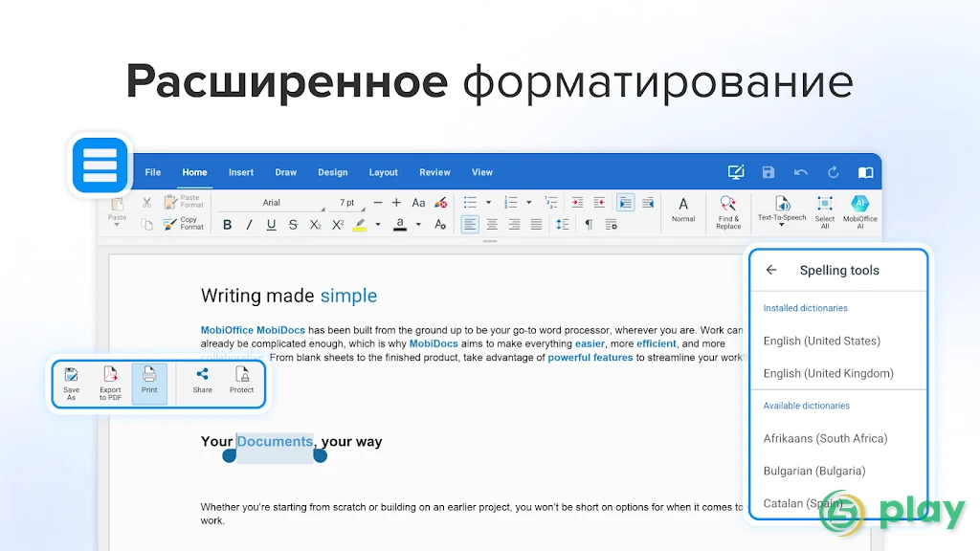Open highlight color dropdown arrow

pos(377,225)
